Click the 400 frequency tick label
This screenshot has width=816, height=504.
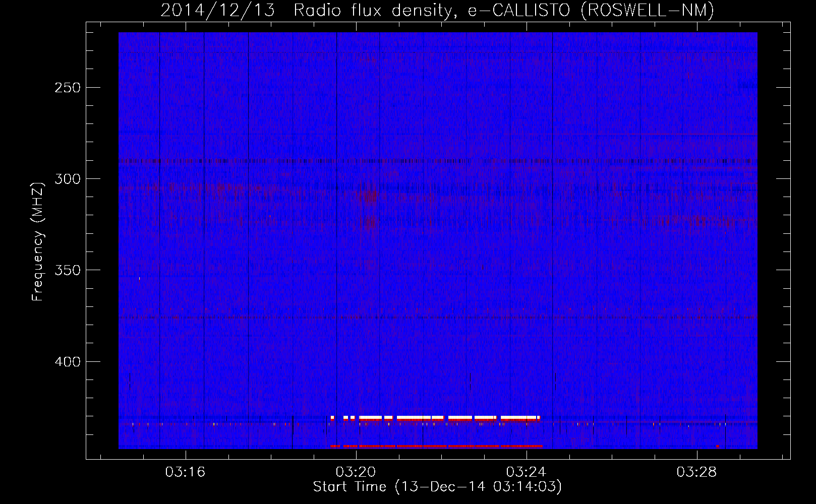(x=68, y=362)
